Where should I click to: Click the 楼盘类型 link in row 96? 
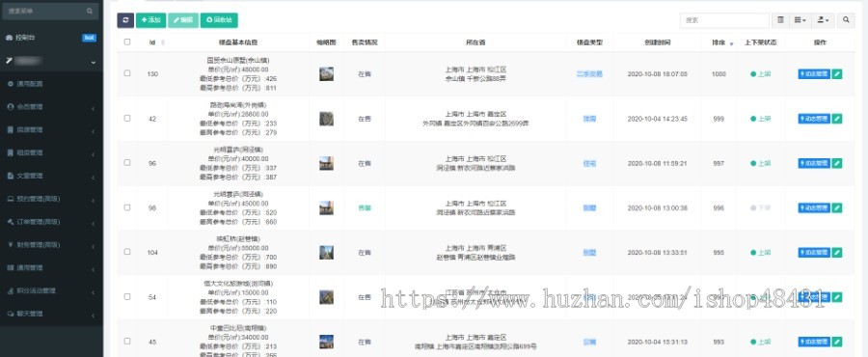[589, 163]
